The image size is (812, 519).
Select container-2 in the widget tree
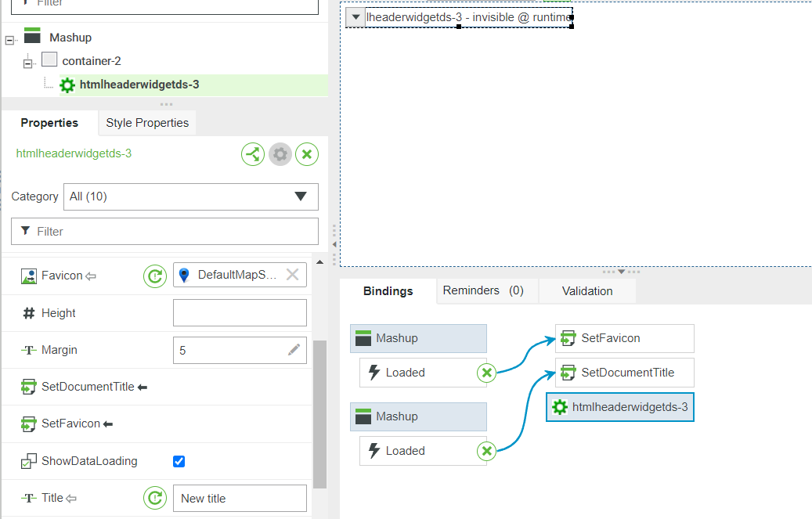tap(91, 61)
